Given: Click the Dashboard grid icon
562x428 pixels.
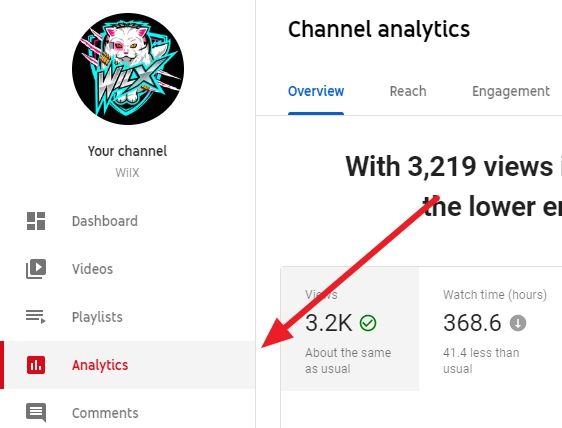Looking at the screenshot, I should click(36, 221).
